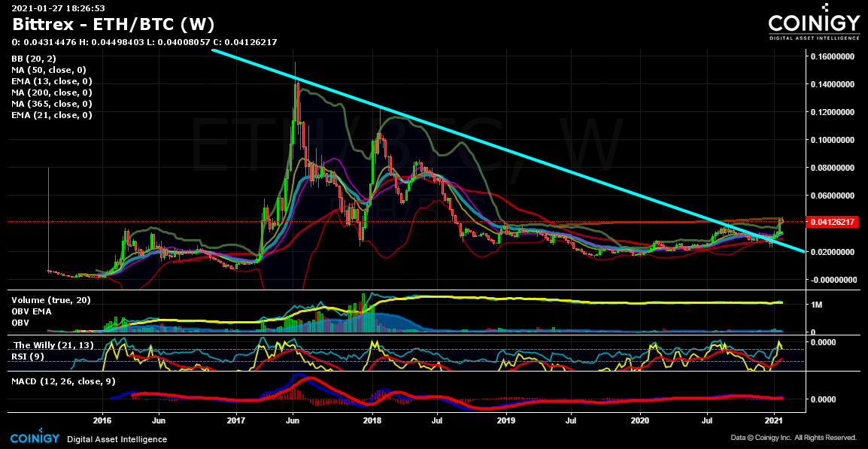
Task: Click the 0.0000 value on the MACD pane axis
Action: pos(824,399)
